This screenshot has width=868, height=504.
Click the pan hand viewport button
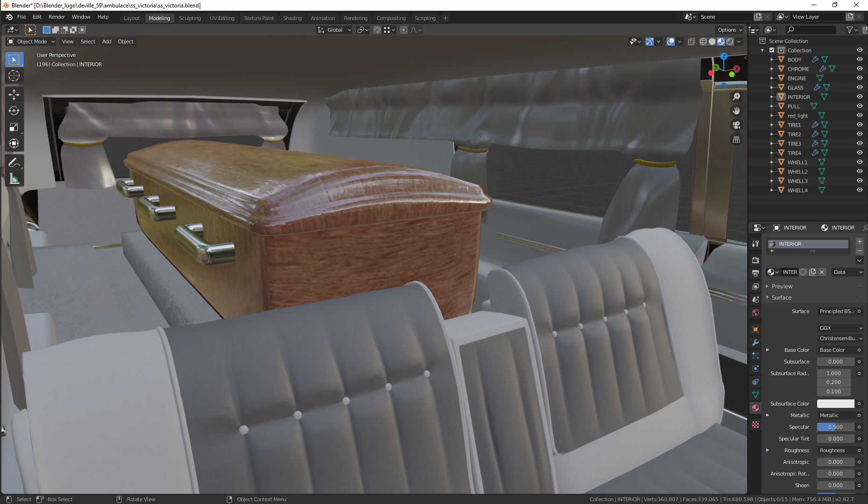pyautogui.click(x=736, y=111)
